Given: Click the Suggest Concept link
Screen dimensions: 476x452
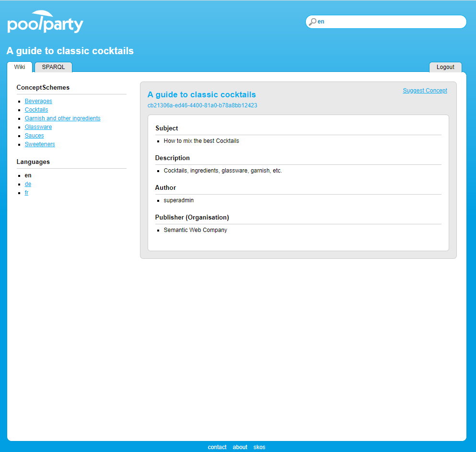Looking at the screenshot, I should tap(425, 91).
